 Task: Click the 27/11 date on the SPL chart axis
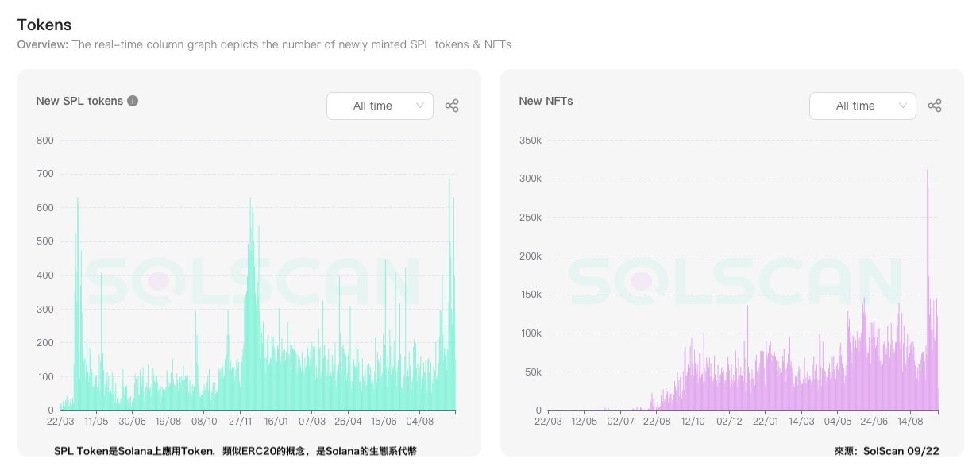click(x=240, y=422)
